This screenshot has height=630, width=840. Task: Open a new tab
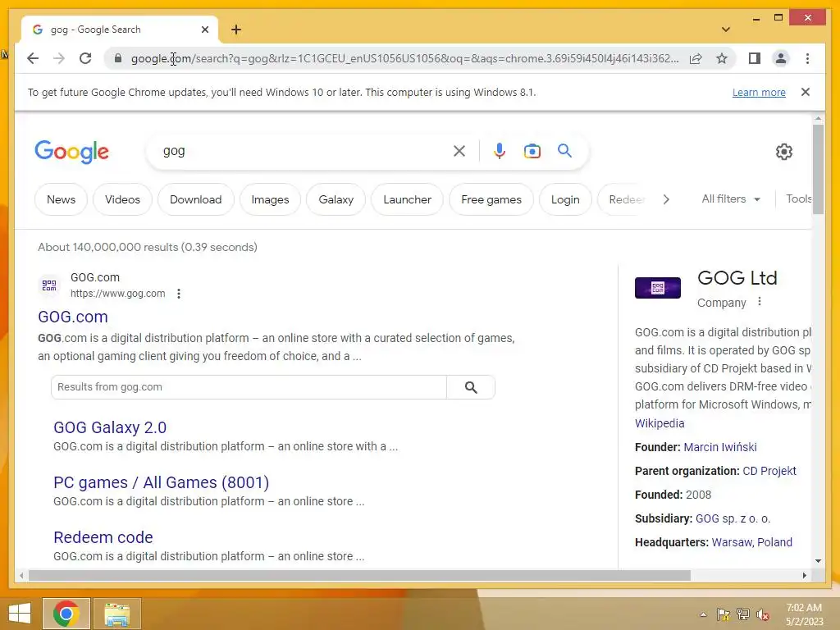(x=236, y=30)
